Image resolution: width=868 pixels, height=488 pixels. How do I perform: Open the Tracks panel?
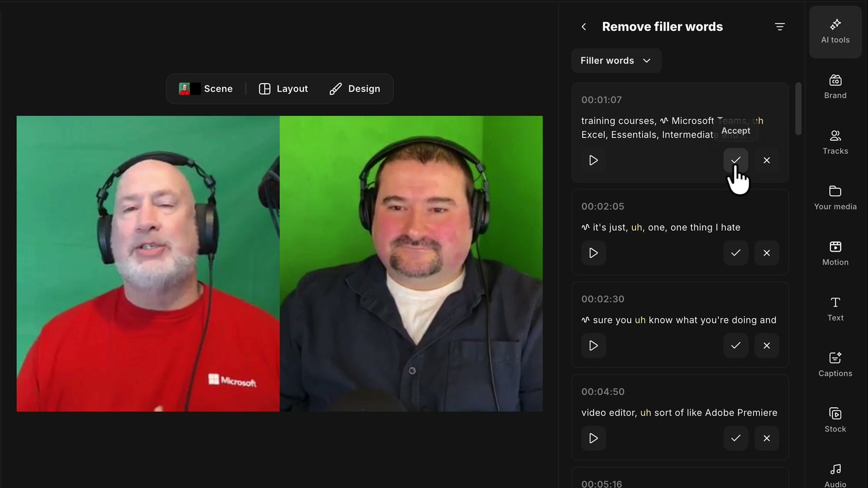pyautogui.click(x=835, y=143)
